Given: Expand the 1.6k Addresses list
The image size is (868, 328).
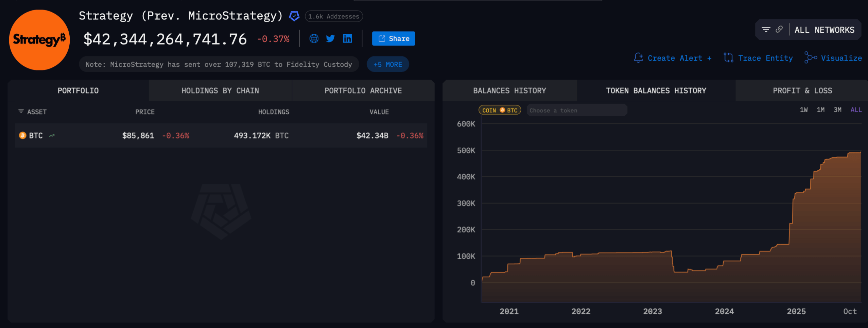Looking at the screenshot, I should pyautogui.click(x=333, y=16).
